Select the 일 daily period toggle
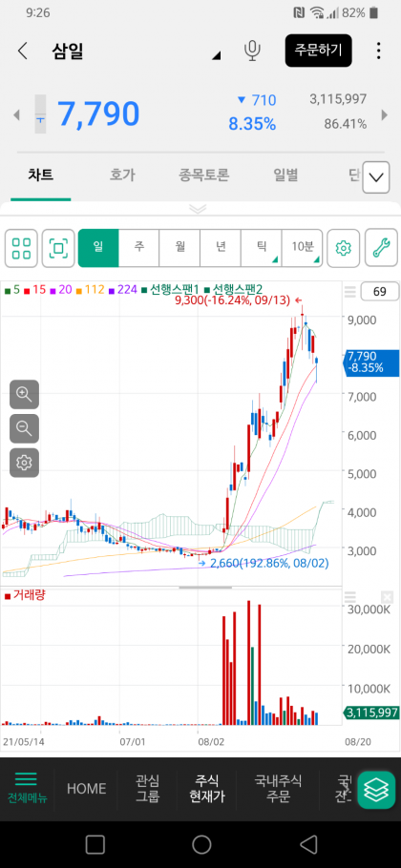 [x=98, y=248]
